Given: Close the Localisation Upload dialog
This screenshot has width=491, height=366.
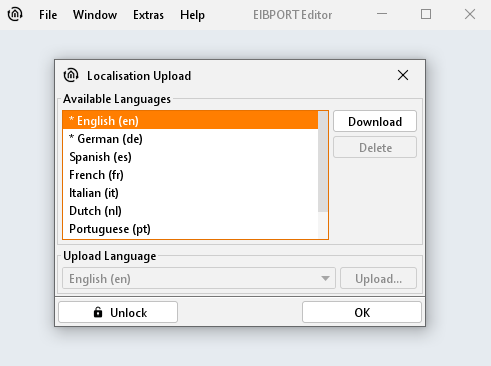Looking at the screenshot, I should tap(403, 75).
